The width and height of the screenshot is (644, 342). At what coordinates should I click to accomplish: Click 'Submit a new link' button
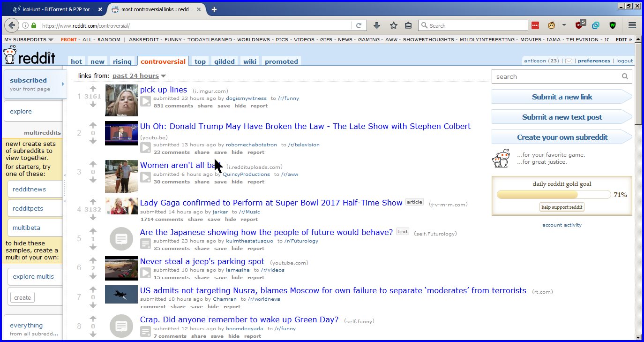562,97
